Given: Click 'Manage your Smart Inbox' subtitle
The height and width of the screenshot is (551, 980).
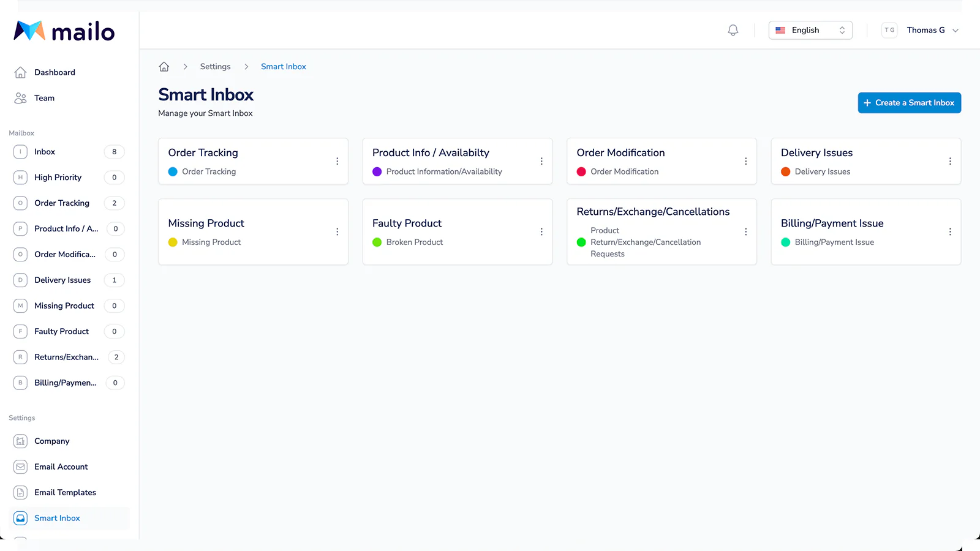Looking at the screenshot, I should coord(205,113).
